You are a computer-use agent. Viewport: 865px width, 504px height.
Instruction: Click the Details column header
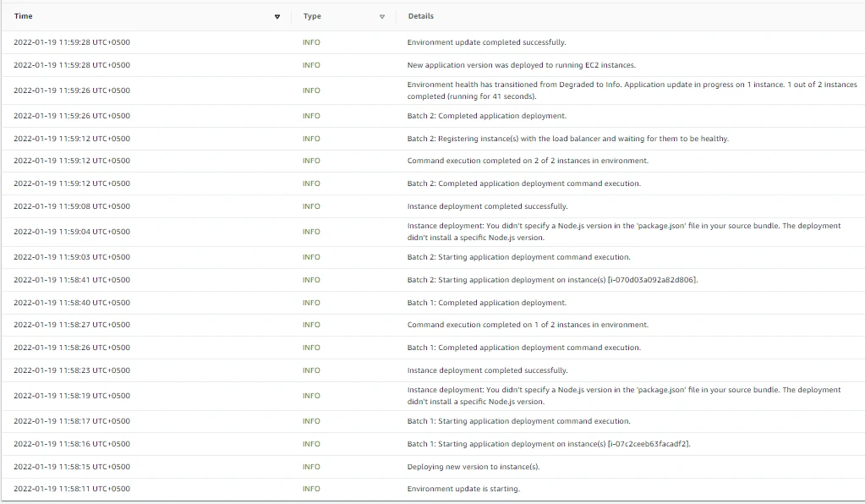coord(420,16)
